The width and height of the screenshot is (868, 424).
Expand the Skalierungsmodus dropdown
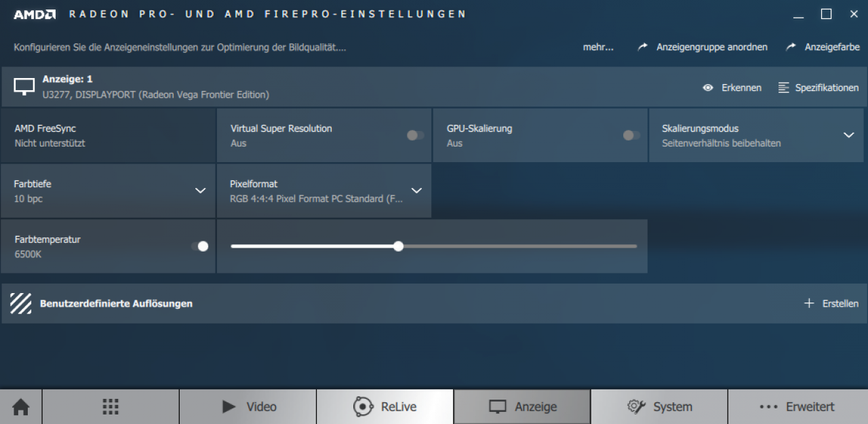pos(848,135)
